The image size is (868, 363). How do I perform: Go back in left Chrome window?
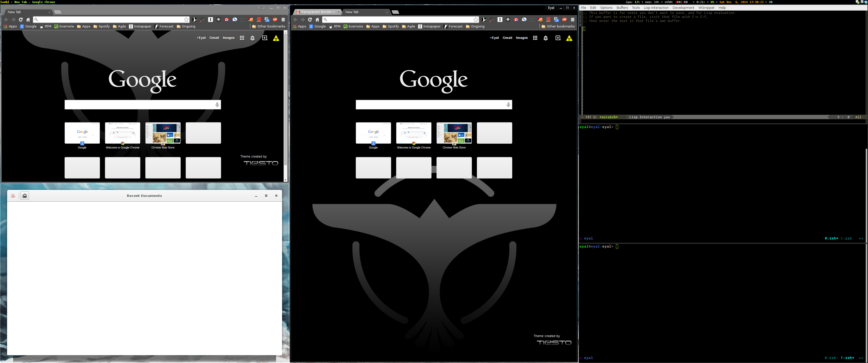[x=6, y=19]
